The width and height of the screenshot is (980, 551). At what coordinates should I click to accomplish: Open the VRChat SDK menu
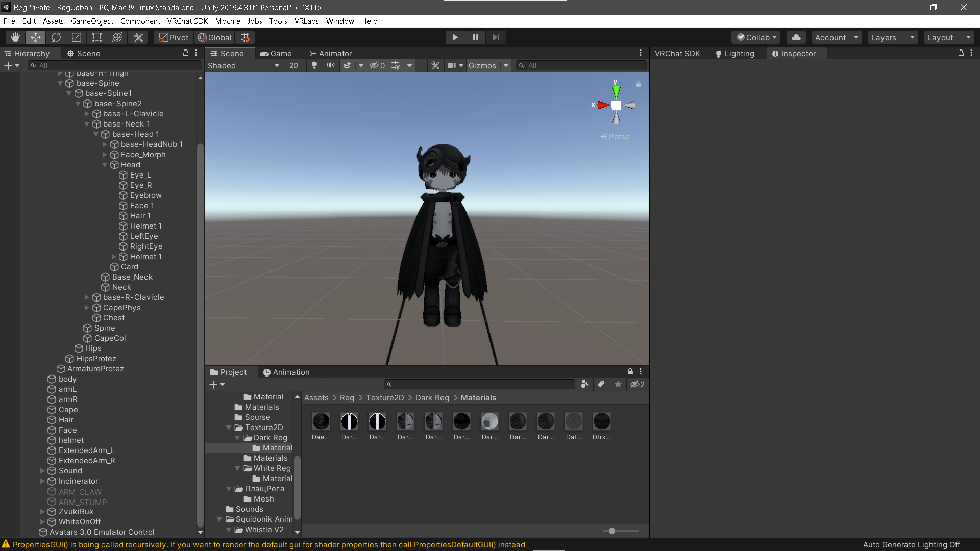tap(187, 21)
